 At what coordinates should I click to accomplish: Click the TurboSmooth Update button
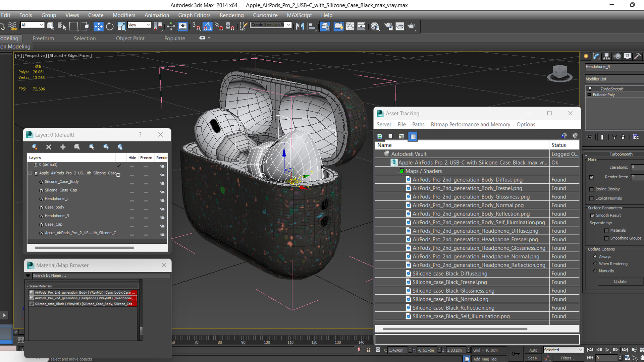tap(620, 282)
